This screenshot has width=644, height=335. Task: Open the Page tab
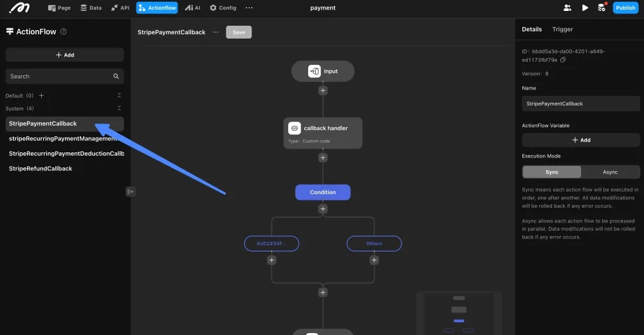[59, 8]
